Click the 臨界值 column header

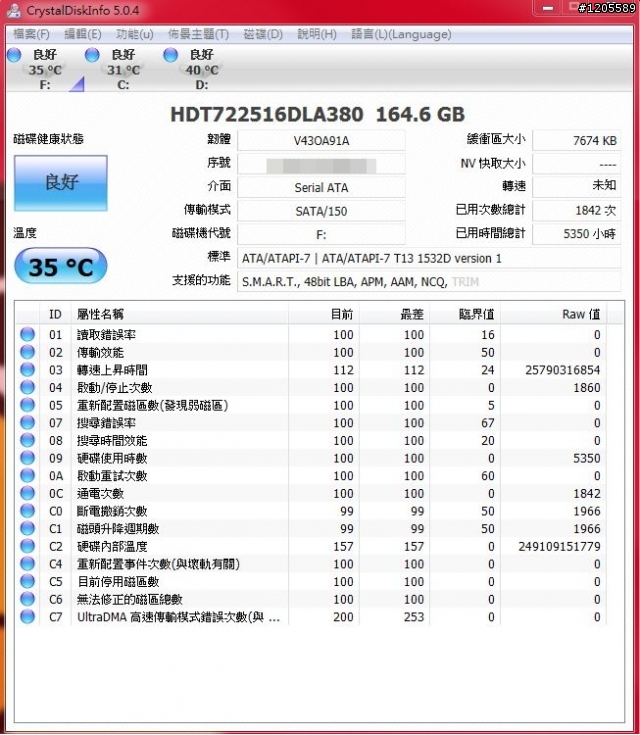(465, 314)
